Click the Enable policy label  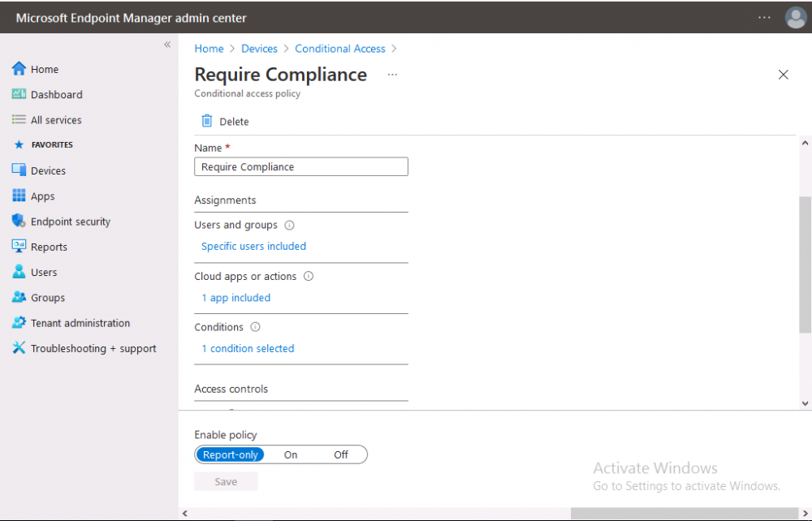pos(225,435)
